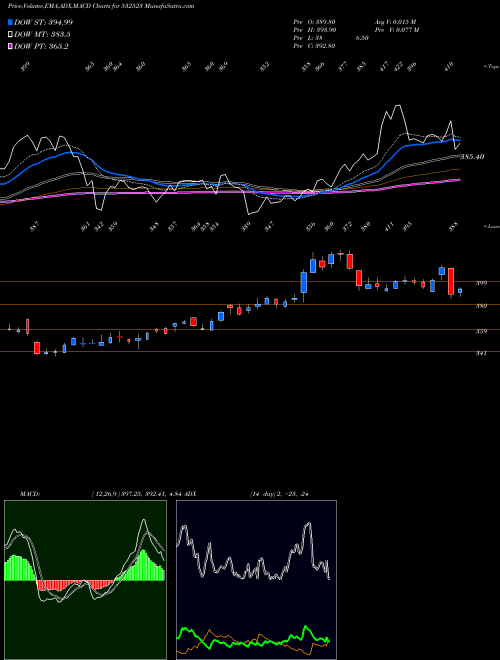Click the 341 price level label
500x660 pixels.
481,353
